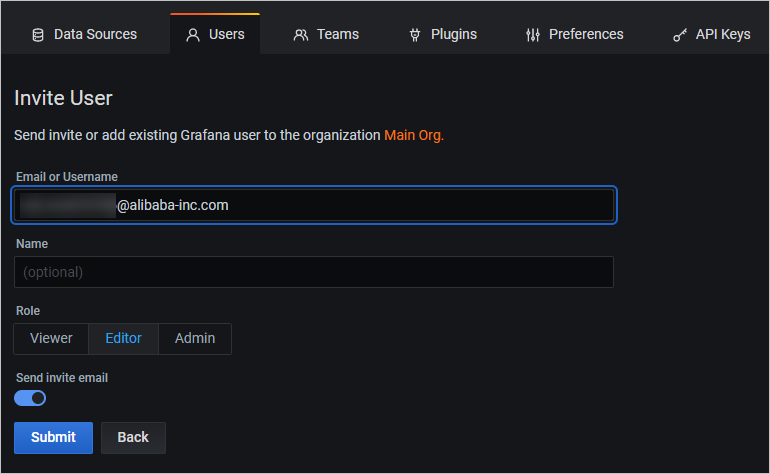Click the Plugins plug icon

pos(415,35)
